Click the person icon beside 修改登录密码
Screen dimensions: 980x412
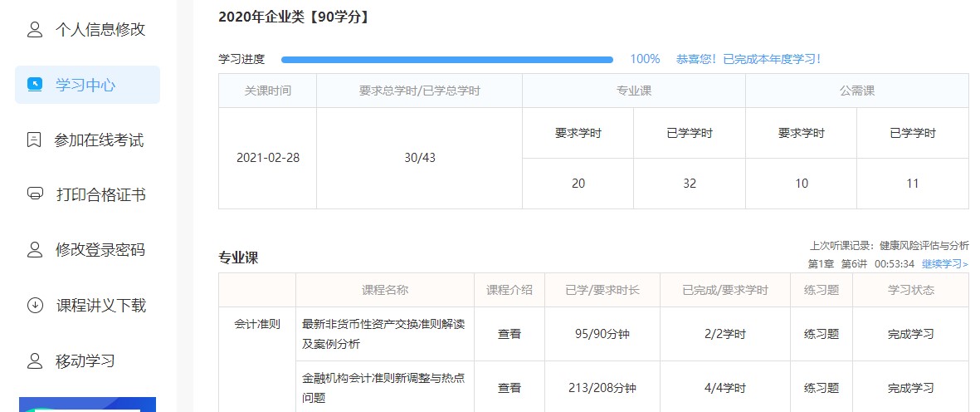pyautogui.click(x=35, y=249)
